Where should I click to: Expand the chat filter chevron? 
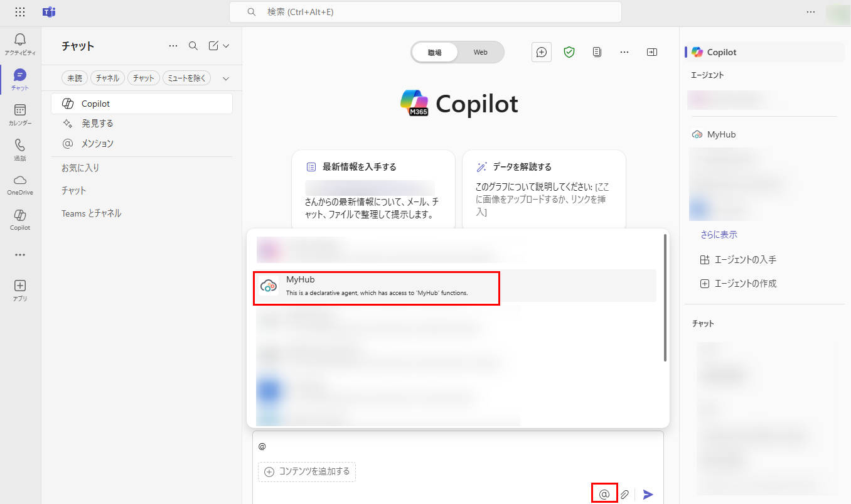[226, 78]
